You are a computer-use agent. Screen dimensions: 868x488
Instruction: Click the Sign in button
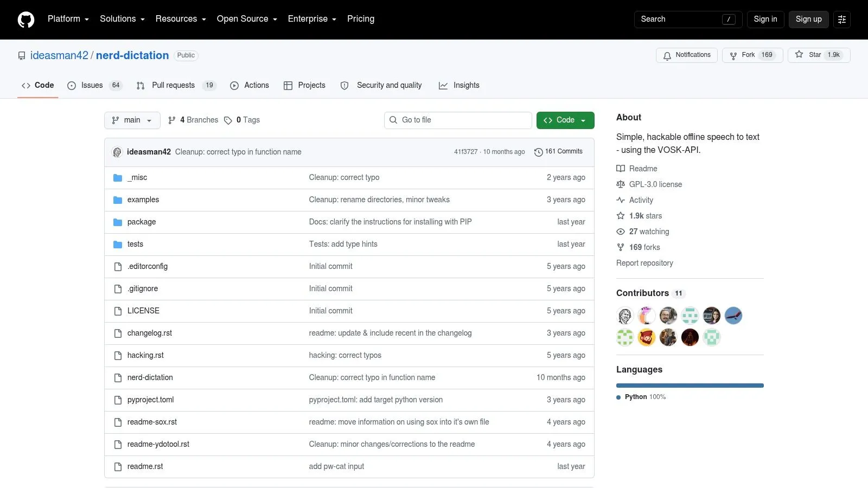(x=765, y=20)
